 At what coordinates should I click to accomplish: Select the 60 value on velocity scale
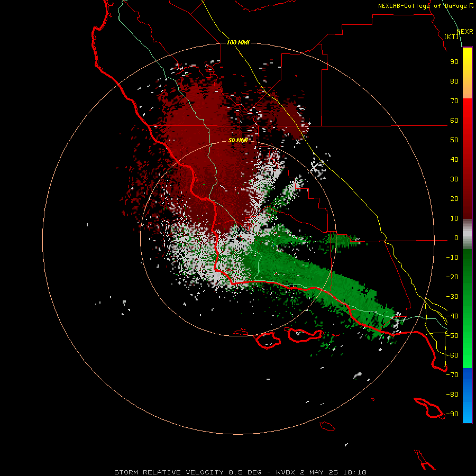point(454,121)
